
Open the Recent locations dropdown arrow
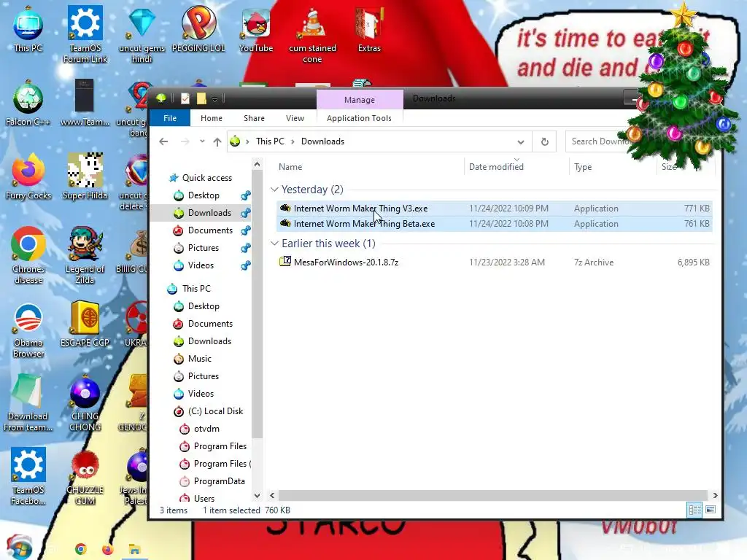click(202, 141)
